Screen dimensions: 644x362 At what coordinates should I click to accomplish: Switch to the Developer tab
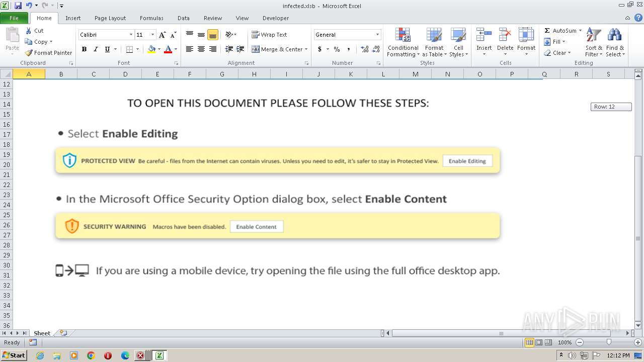coord(276,18)
